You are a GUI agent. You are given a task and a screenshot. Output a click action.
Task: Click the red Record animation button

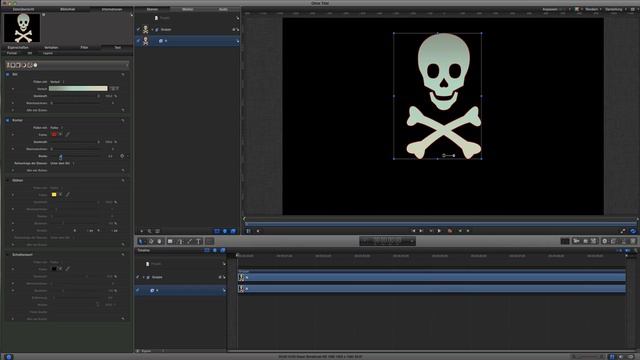click(x=450, y=231)
